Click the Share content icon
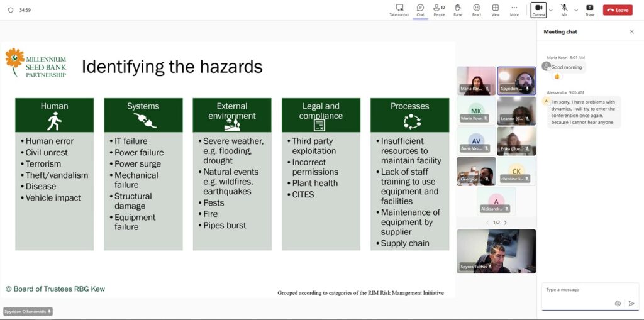Screen dimensions: 644x320 589,8
